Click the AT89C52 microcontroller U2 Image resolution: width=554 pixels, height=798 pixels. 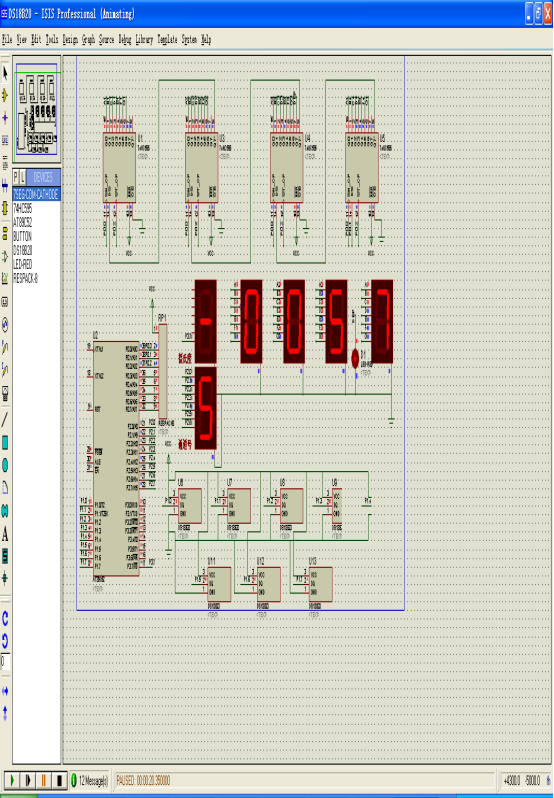click(116, 459)
